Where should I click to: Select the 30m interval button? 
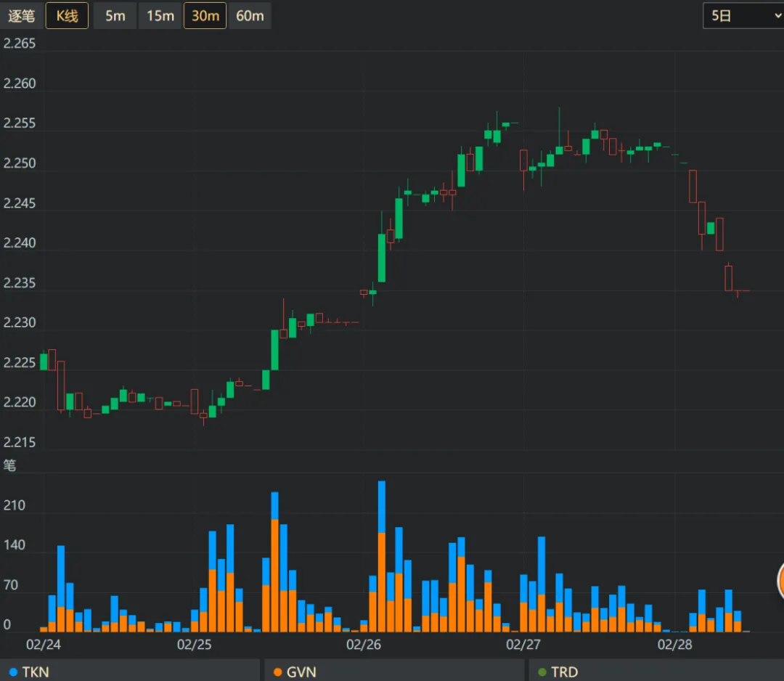click(x=205, y=15)
